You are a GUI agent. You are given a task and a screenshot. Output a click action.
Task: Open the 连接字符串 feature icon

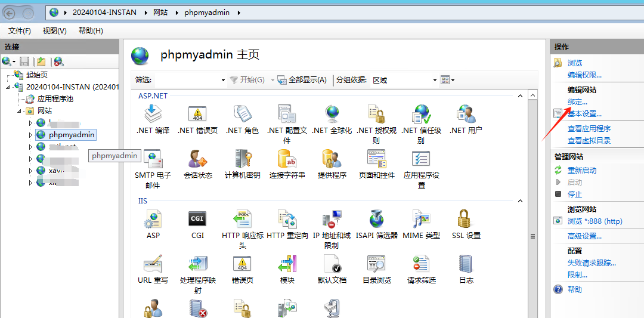[x=287, y=159]
